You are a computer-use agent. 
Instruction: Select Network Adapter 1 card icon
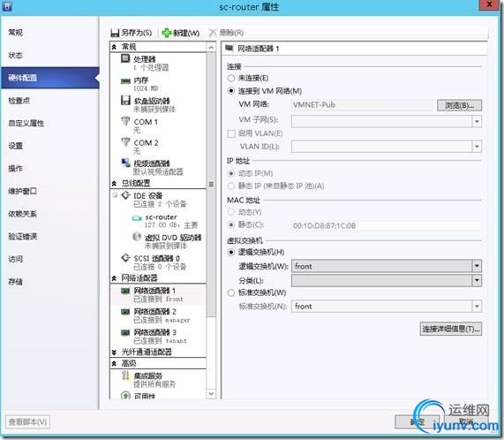click(x=125, y=291)
